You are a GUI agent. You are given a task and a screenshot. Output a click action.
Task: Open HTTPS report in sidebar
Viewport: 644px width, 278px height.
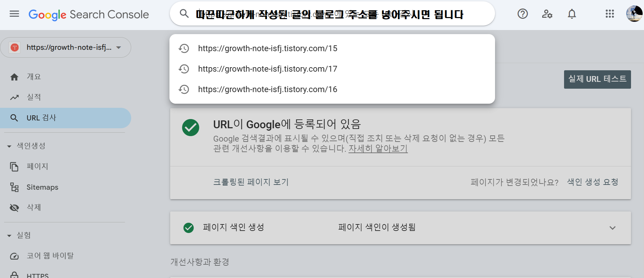click(66, 275)
